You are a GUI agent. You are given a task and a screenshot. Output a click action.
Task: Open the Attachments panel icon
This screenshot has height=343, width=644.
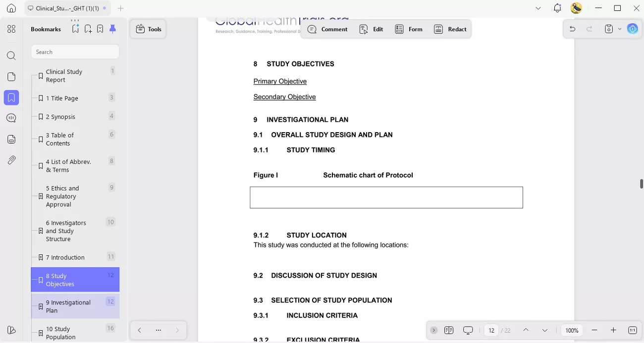coord(11,160)
